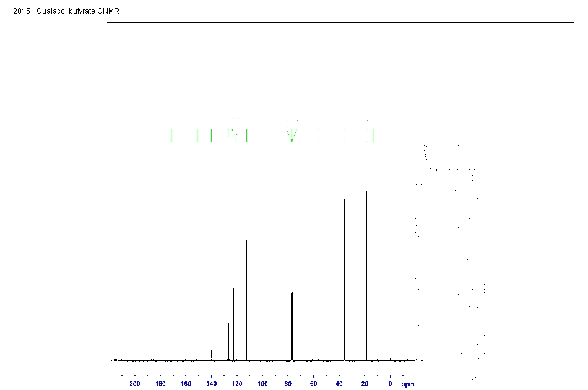Viewport: 588px width, 390px height.
Task: Click the green peak marker above 112 ppm
Action: tap(247, 136)
